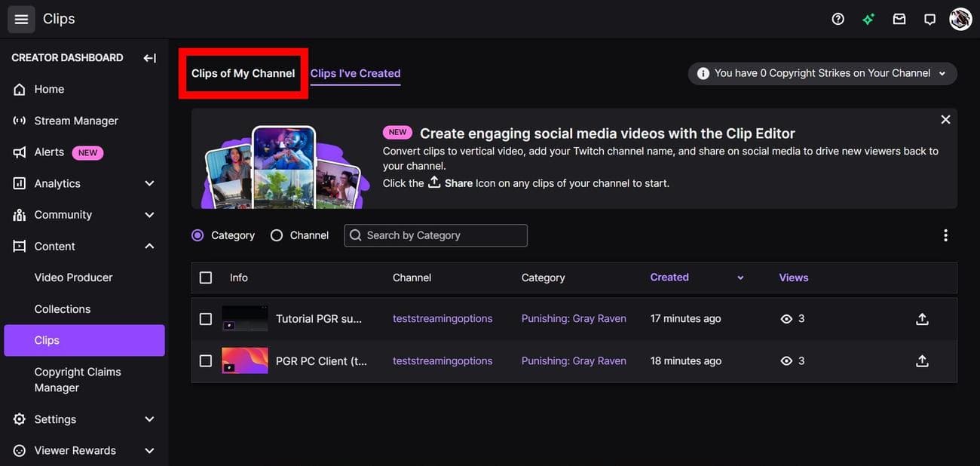The height and width of the screenshot is (466, 980).
Task: Open Stream Manager in sidebar
Action: point(75,121)
